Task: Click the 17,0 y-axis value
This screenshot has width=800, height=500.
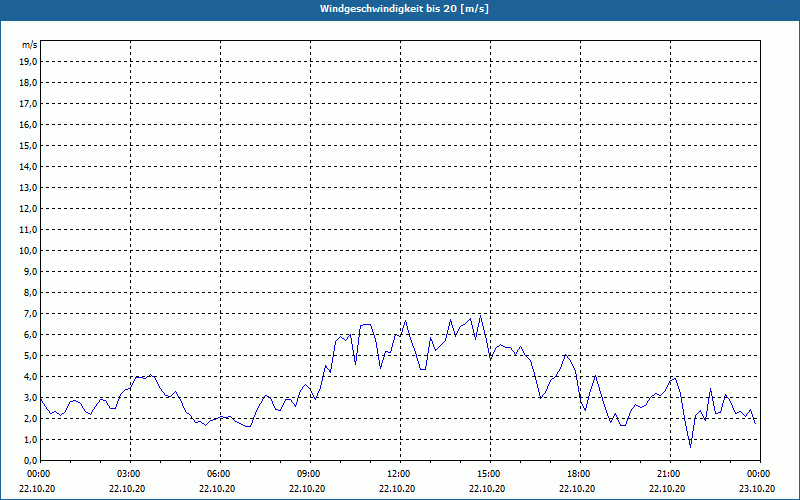Action: coord(29,104)
